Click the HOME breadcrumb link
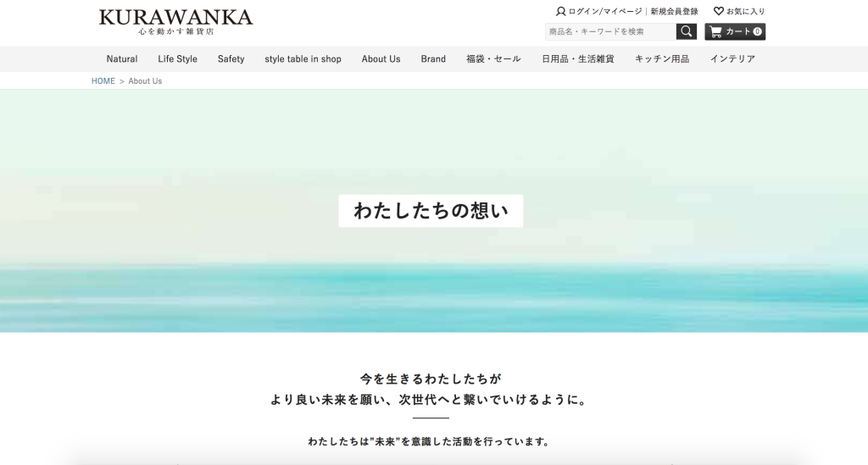 click(103, 80)
